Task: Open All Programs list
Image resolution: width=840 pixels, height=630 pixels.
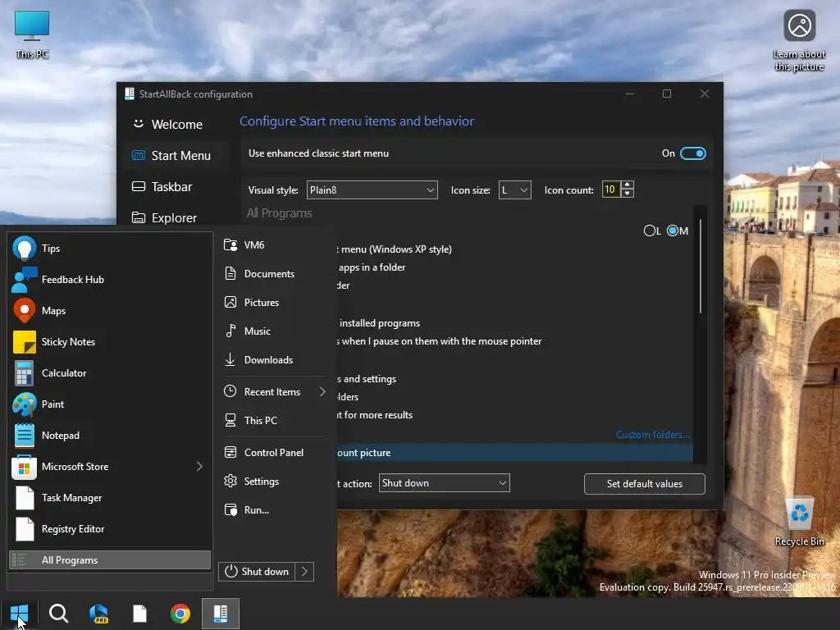Action: [x=110, y=559]
